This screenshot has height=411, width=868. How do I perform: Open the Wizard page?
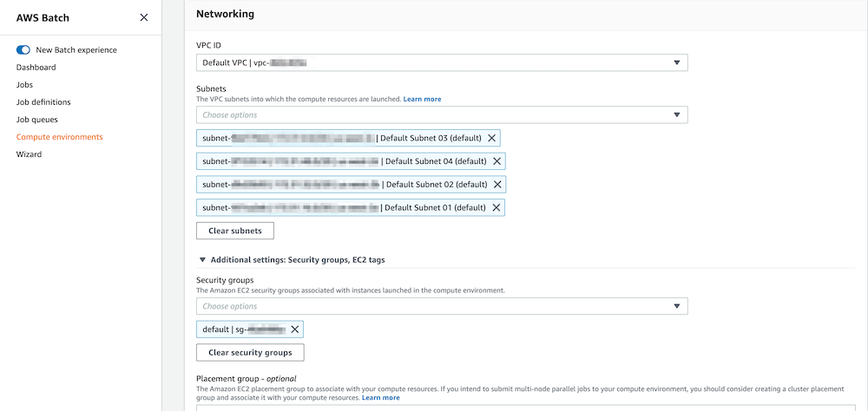tap(29, 154)
